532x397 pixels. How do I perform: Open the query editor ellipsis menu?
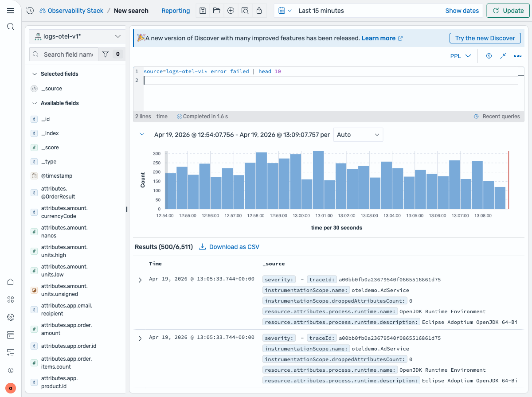coord(517,56)
